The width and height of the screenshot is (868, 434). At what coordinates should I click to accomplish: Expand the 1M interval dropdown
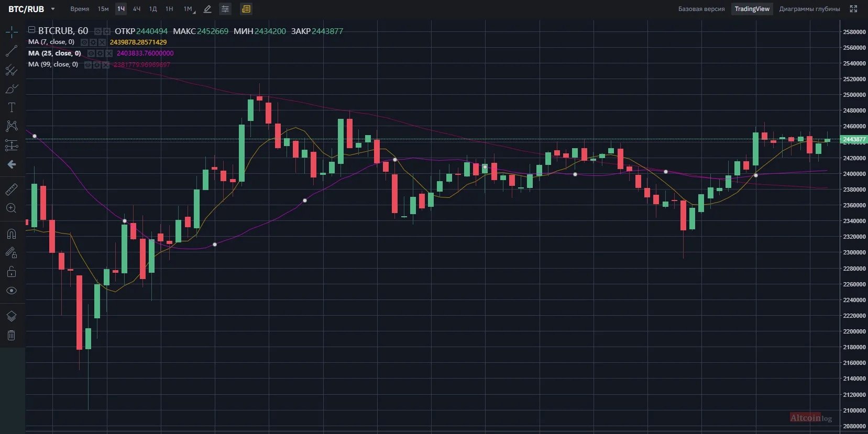pyautogui.click(x=194, y=11)
